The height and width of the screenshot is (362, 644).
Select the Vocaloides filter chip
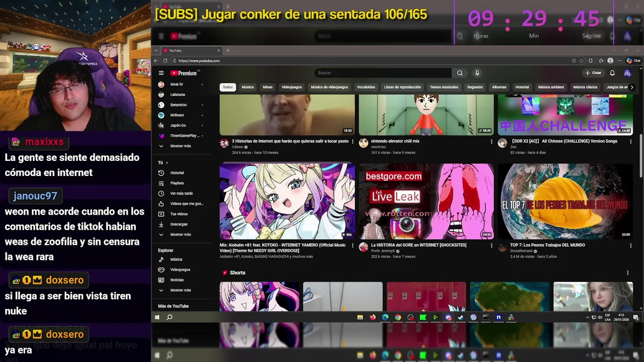366,87
